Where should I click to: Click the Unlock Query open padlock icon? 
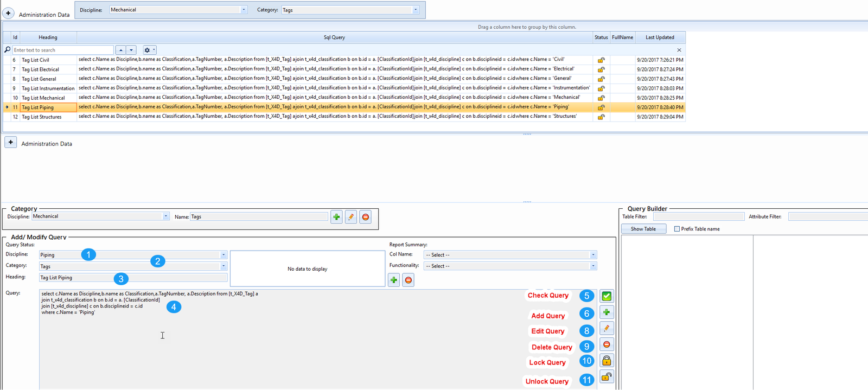[x=607, y=377]
